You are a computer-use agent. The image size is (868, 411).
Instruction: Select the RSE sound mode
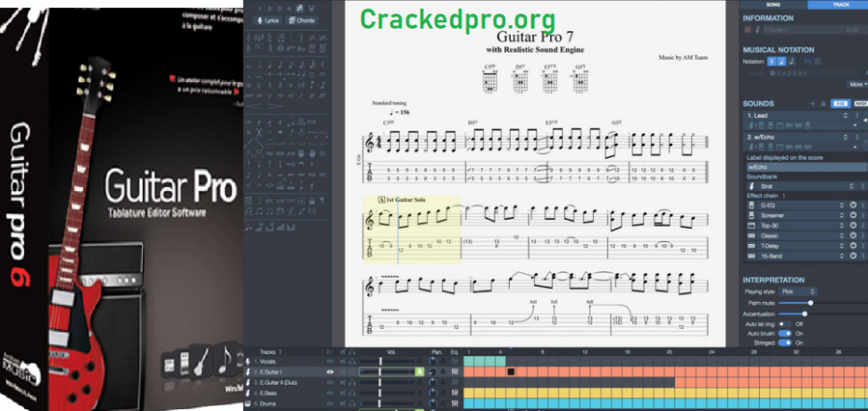(840, 104)
